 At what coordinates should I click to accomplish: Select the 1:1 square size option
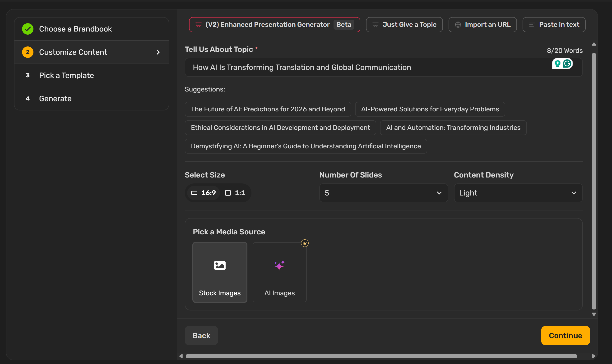pyautogui.click(x=235, y=193)
